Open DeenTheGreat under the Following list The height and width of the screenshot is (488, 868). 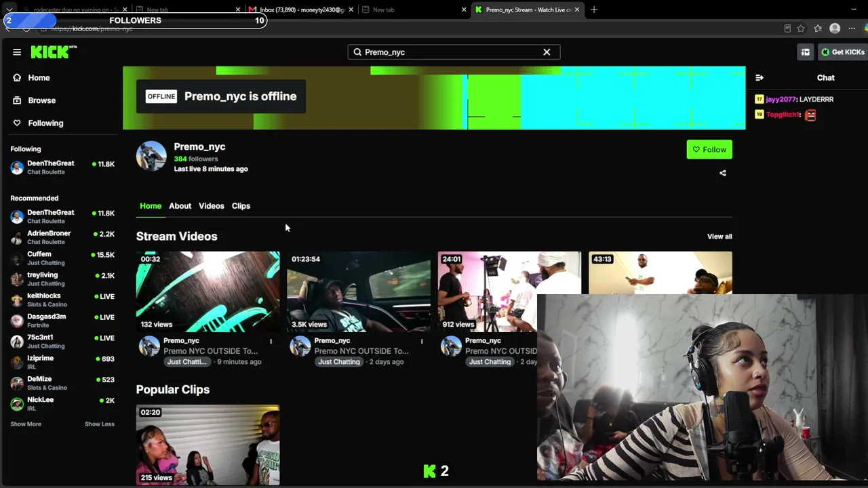pyautogui.click(x=62, y=167)
